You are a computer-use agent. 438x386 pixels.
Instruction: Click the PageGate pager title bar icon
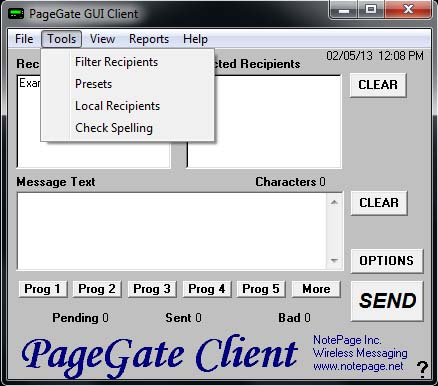coord(16,14)
